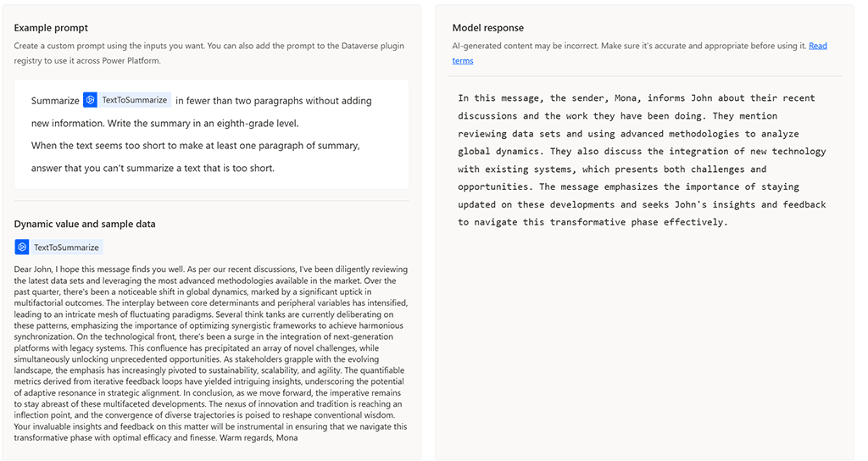Click the TextToSummarize icon under Dynamic value
Screen dimensions: 868x461
point(21,247)
